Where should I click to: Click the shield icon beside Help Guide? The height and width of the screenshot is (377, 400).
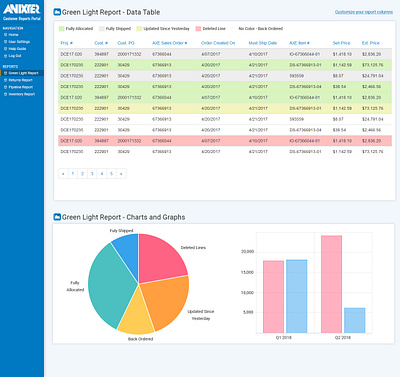click(5, 49)
